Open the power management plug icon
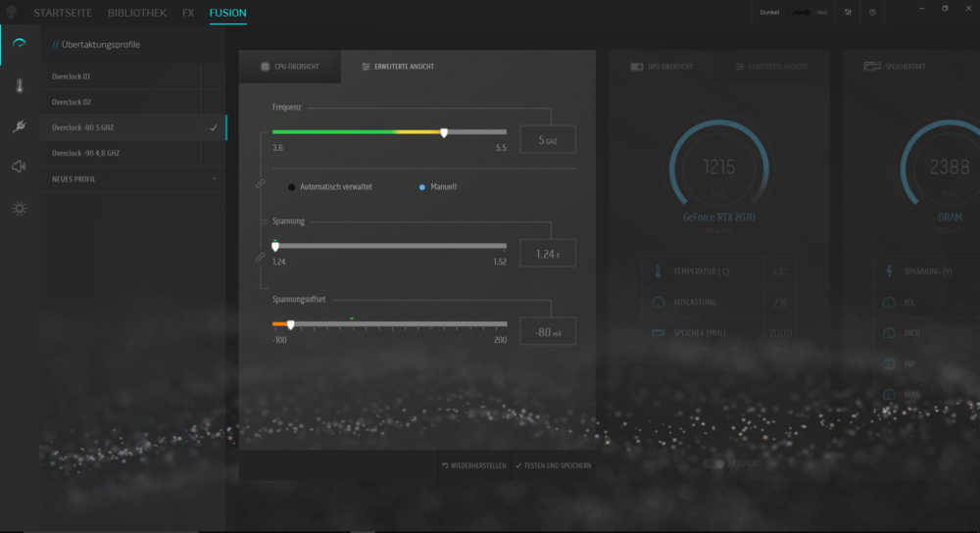 click(x=19, y=126)
